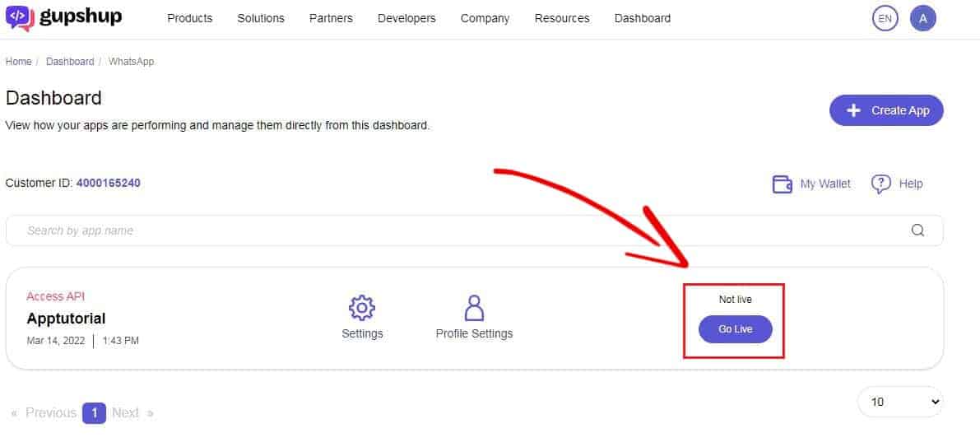Click the Profile Settings label
The width and height of the screenshot is (980, 447).
(x=475, y=333)
